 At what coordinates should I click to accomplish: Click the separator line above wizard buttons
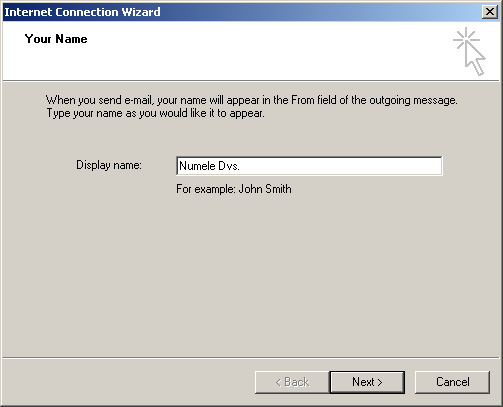[251, 358]
